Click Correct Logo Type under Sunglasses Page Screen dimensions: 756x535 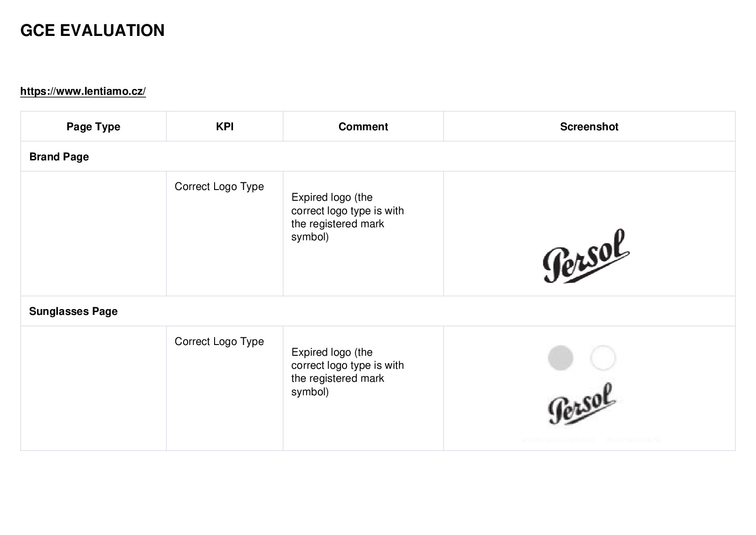point(219,341)
